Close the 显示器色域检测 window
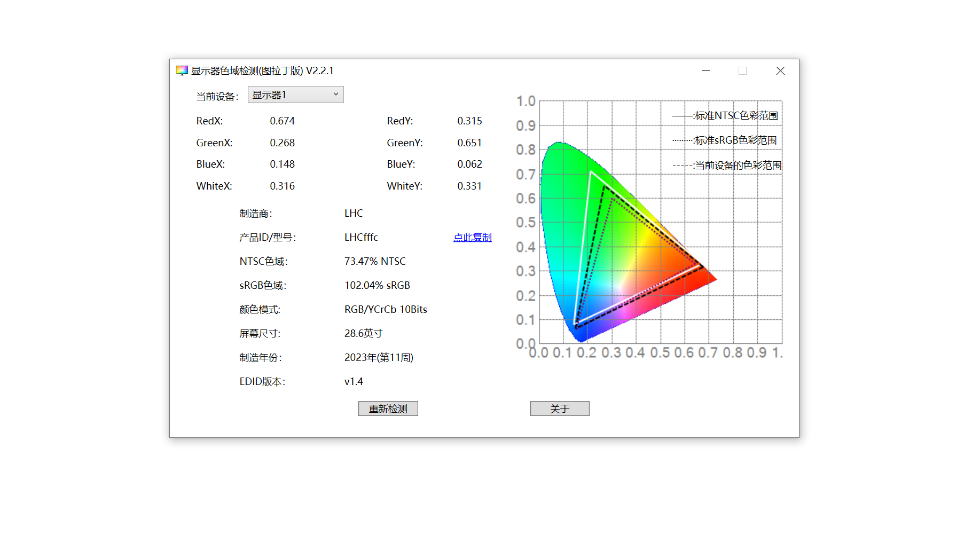The height and width of the screenshot is (542, 980). pos(780,70)
